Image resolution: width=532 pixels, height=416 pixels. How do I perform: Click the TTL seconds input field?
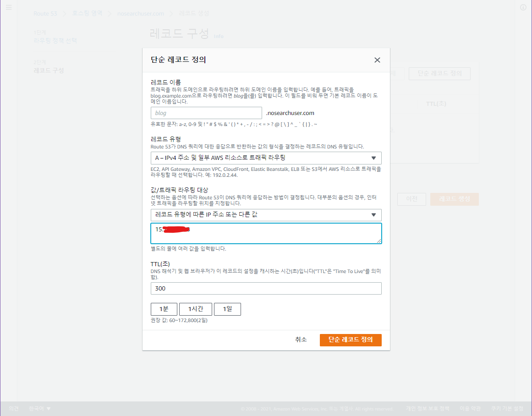pyautogui.click(x=266, y=289)
